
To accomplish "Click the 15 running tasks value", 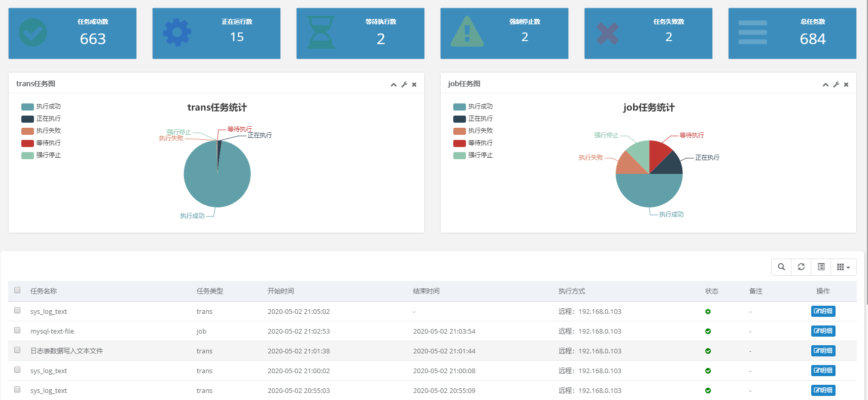I will click(x=237, y=37).
